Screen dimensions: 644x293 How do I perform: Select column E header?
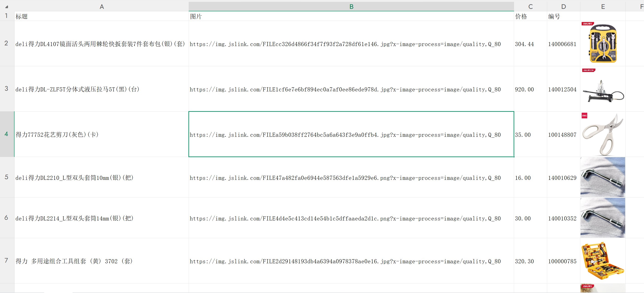(x=603, y=7)
